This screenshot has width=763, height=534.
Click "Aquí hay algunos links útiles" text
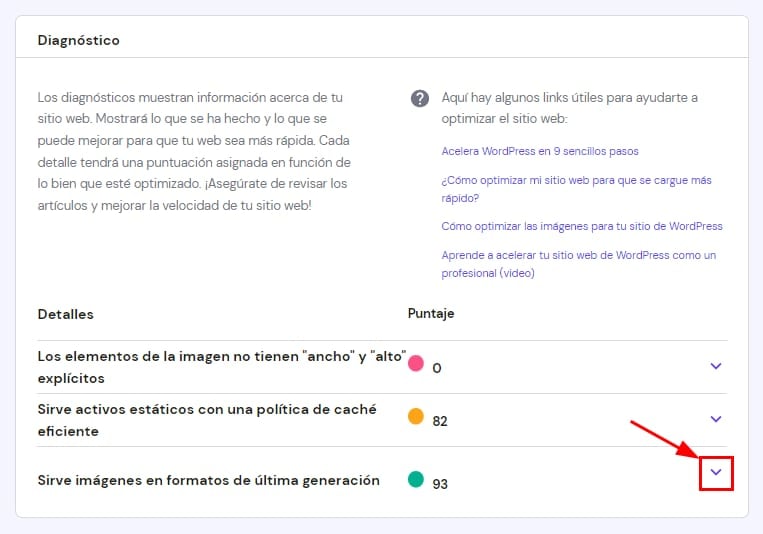pyautogui.click(x=569, y=108)
